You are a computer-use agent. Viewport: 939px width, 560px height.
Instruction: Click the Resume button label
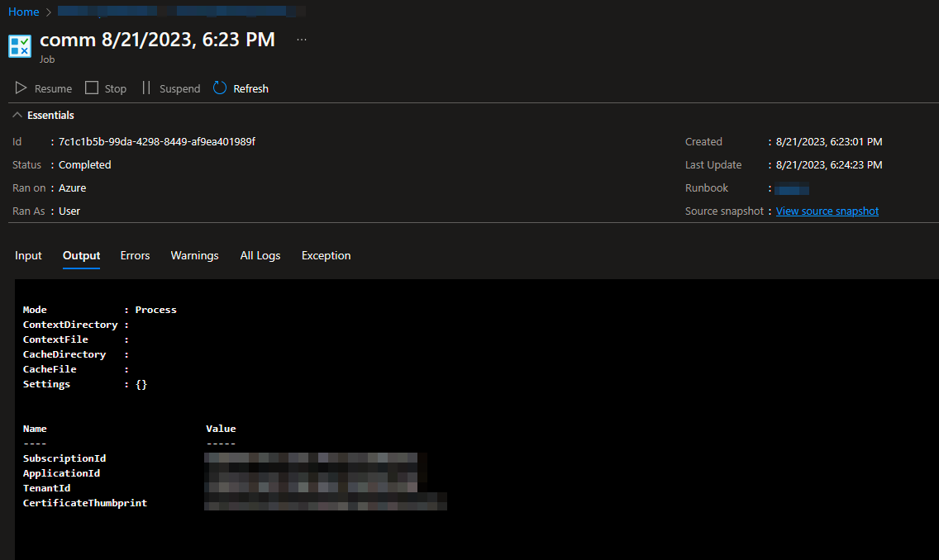pyautogui.click(x=53, y=88)
